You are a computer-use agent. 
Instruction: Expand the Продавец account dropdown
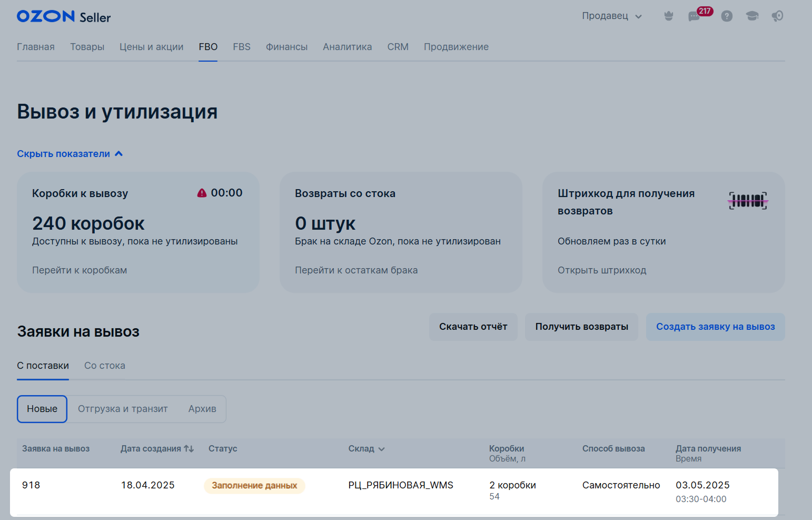tap(612, 16)
